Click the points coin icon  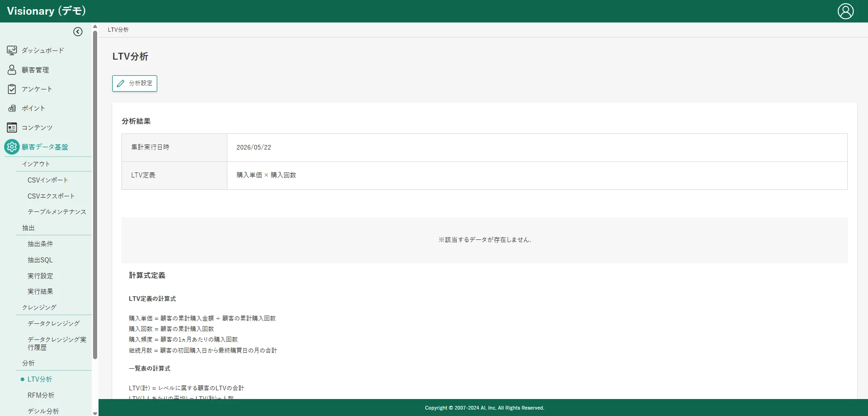pos(12,108)
